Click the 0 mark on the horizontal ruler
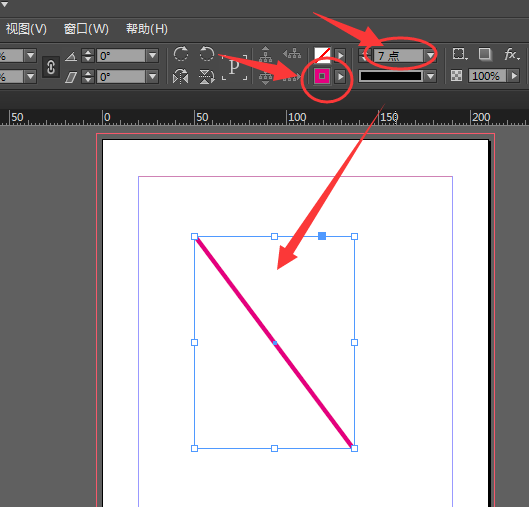This screenshot has height=507, width=529. coord(107,117)
